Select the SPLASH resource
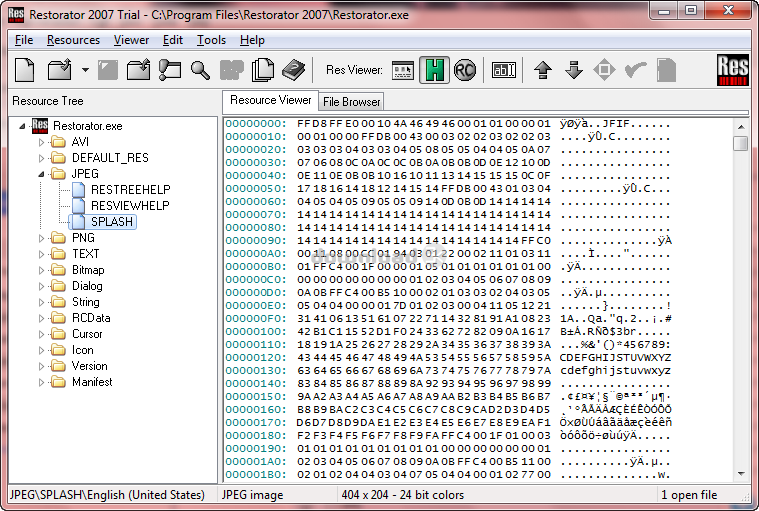The width and height of the screenshot is (759, 511). (x=111, y=222)
